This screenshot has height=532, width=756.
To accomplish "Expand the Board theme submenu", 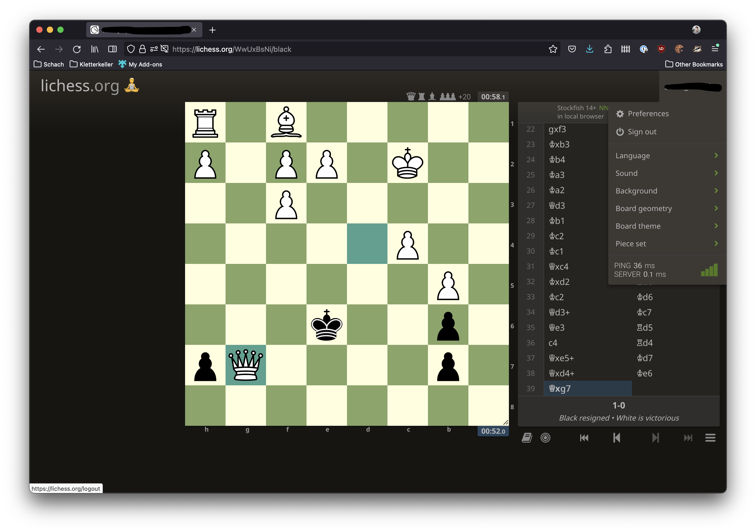I will pos(667,226).
